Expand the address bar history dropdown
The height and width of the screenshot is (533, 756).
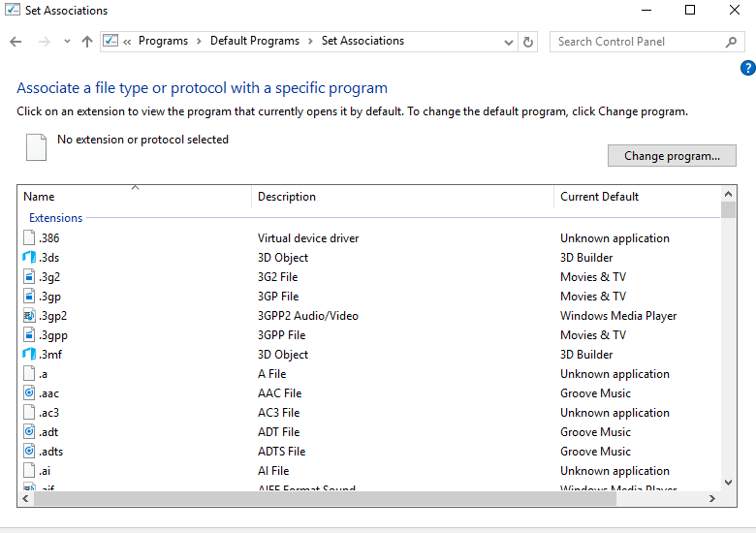tap(508, 43)
